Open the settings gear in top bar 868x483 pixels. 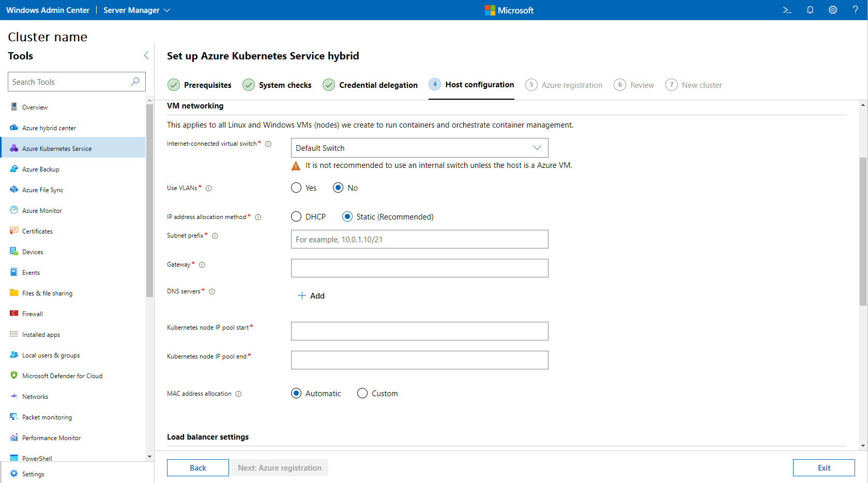pyautogui.click(x=833, y=10)
